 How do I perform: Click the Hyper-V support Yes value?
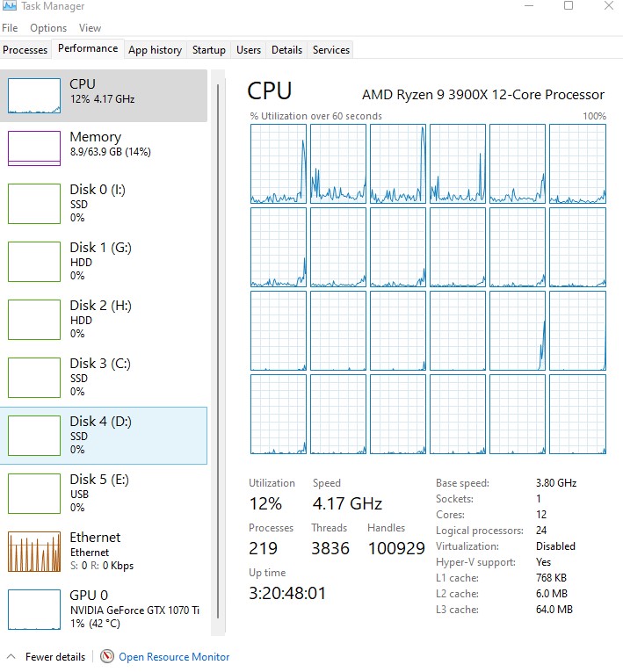pyautogui.click(x=543, y=562)
